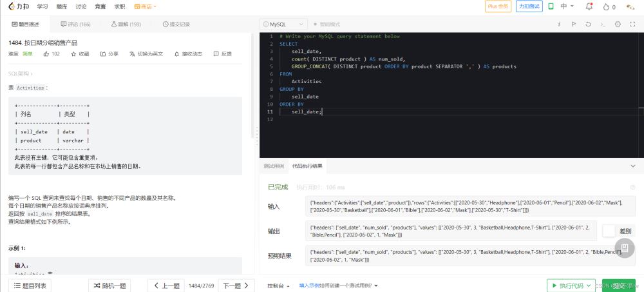The height and width of the screenshot is (292, 644).
Task: Switch to the 评论 (166) tab
Action: pos(75,24)
